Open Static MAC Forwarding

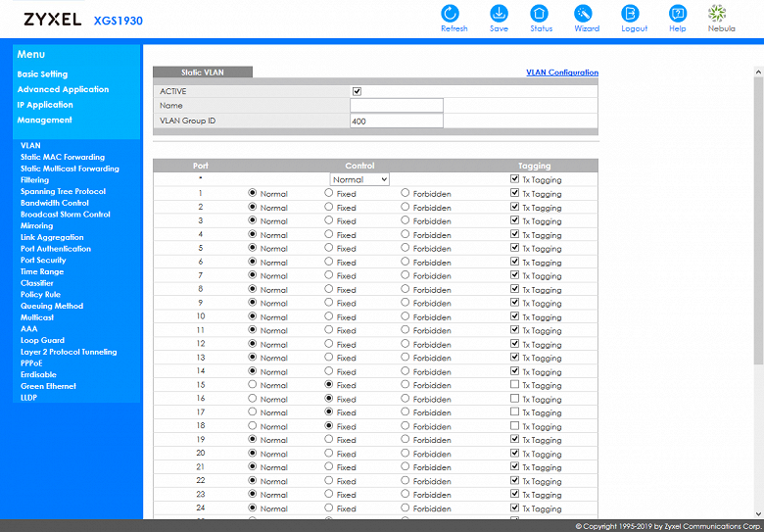(x=63, y=157)
